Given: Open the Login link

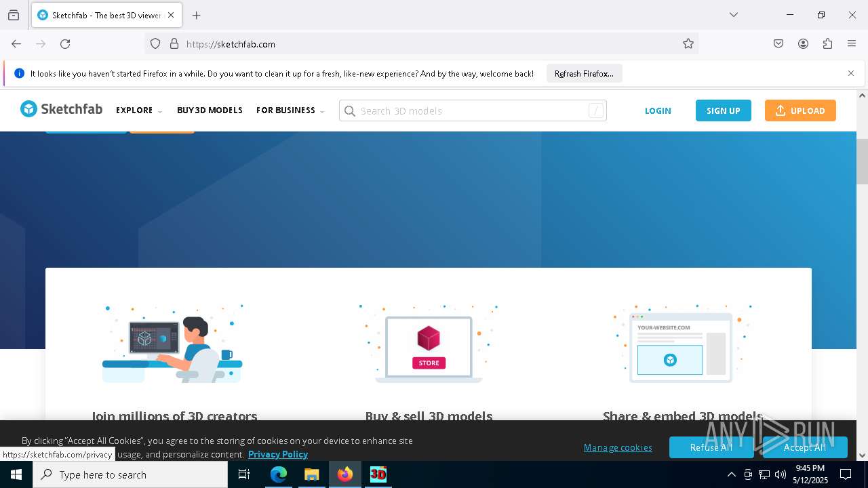Looking at the screenshot, I should pos(658,110).
